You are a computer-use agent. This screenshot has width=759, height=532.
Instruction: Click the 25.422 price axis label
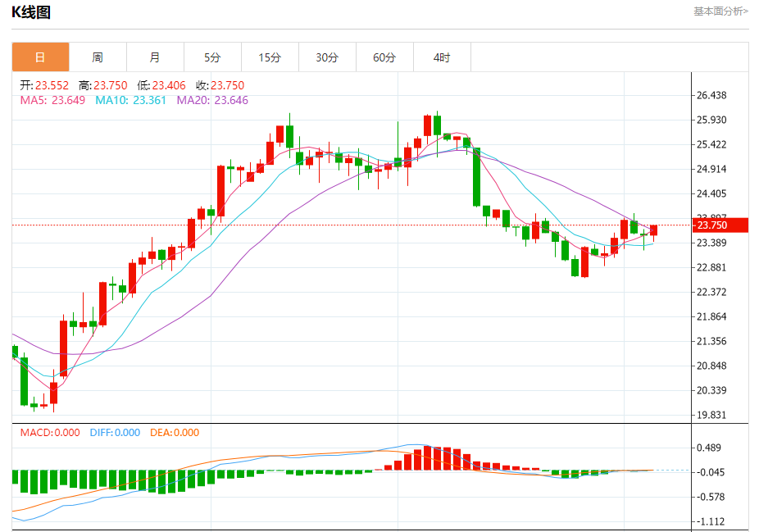[711, 145]
